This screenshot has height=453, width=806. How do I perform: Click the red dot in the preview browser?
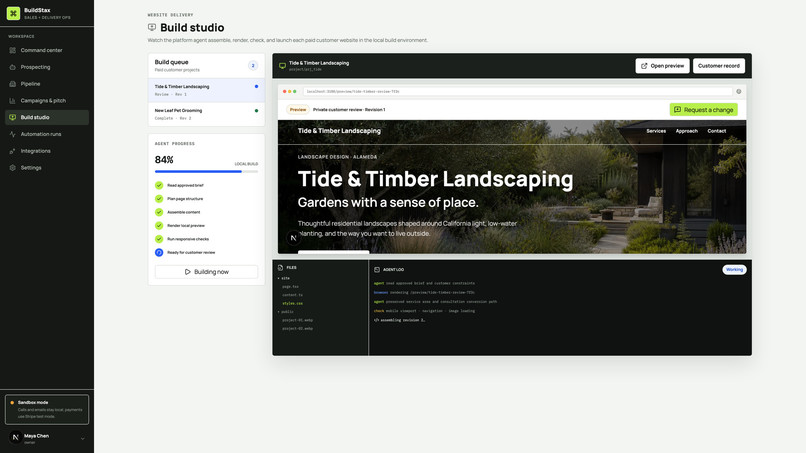point(284,92)
